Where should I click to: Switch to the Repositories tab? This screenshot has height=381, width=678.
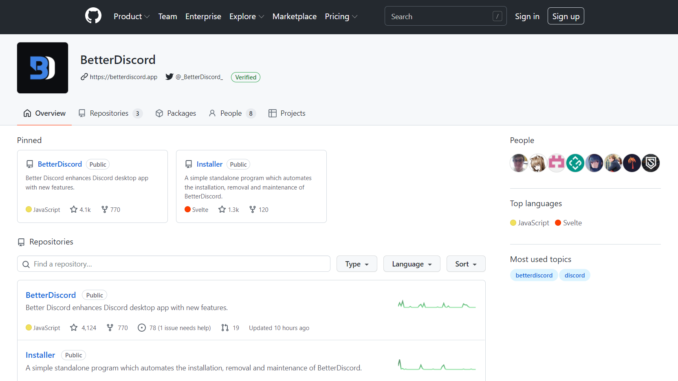coord(110,113)
